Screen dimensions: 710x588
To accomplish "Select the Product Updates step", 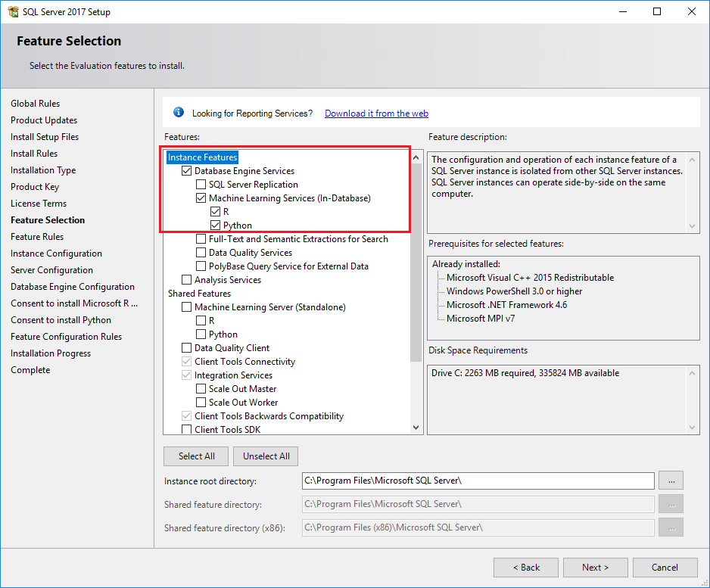I will pyautogui.click(x=44, y=120).
